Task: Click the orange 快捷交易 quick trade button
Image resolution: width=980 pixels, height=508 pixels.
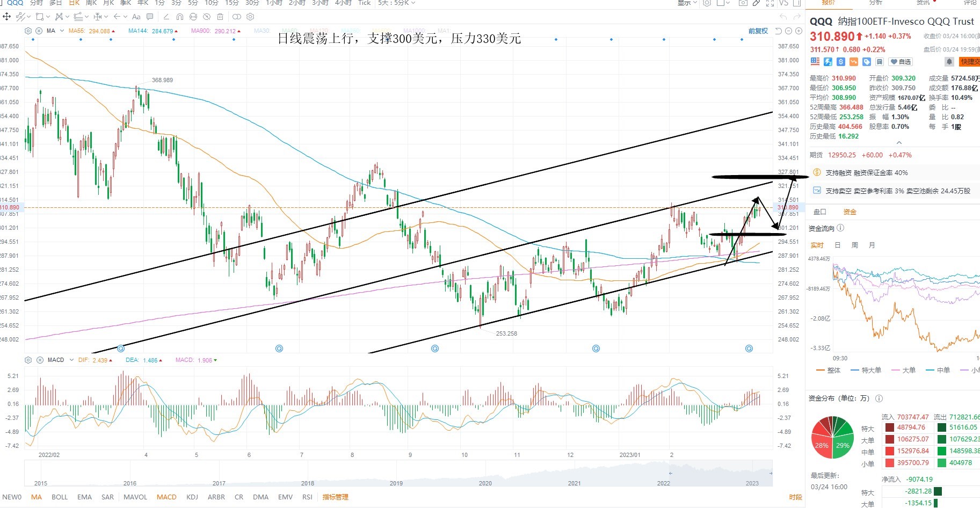Action: tap(970, 62)
